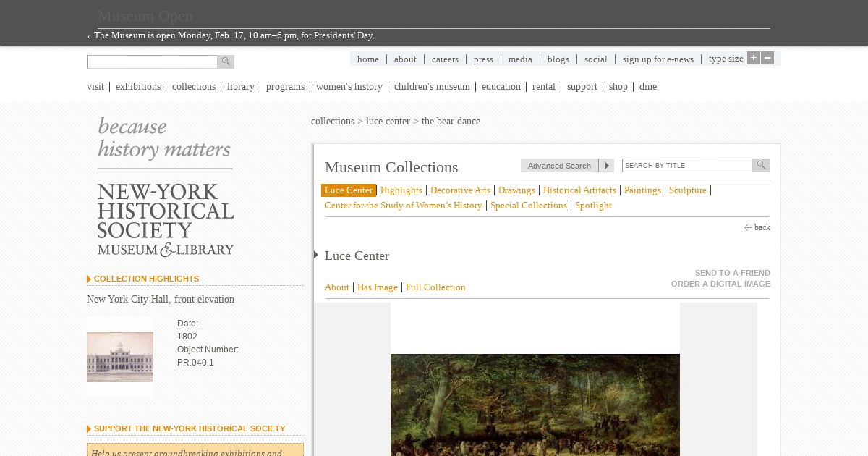Screen dimensions: 868x456
Task: Select the Decorative Arts tab
Action: (460, 190)
